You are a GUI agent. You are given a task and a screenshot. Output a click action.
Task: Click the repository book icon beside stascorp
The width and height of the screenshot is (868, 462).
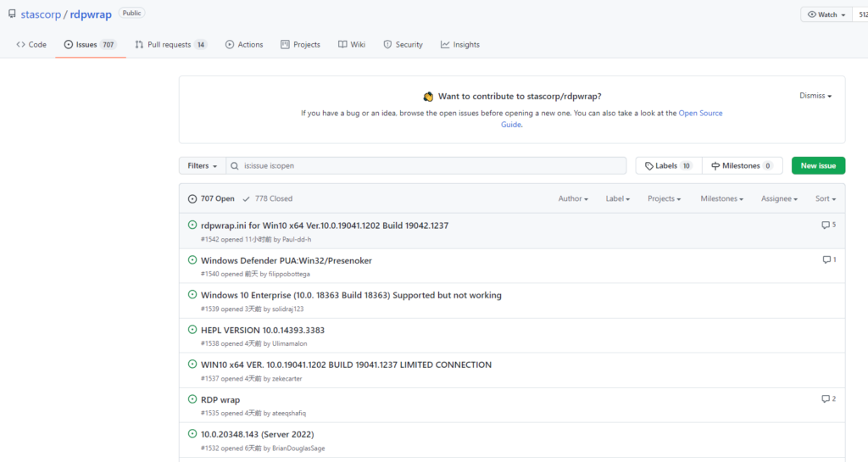click(x=12, y=14)
